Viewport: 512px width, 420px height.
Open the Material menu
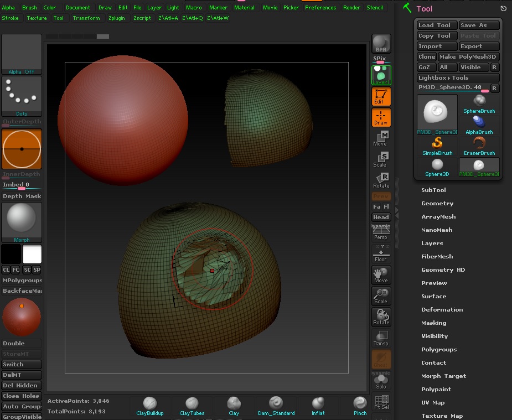tap(244, 8)
